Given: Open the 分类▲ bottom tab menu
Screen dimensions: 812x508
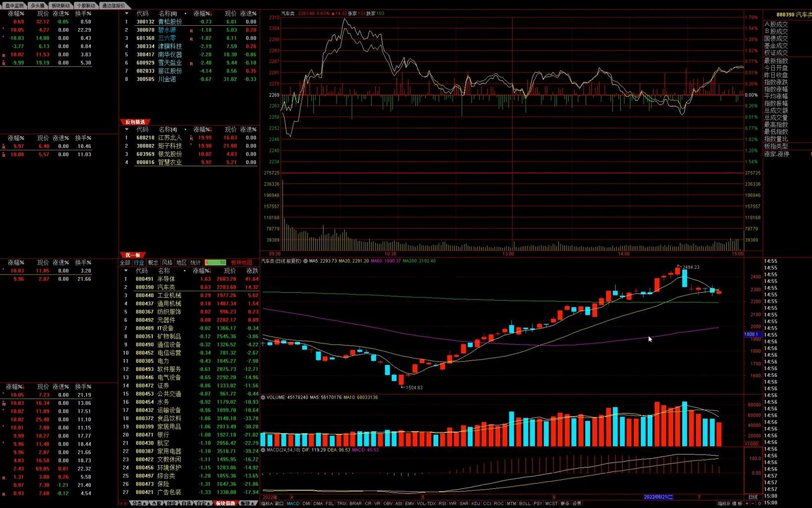Looking at the screenshot, I should pos(140,503).
